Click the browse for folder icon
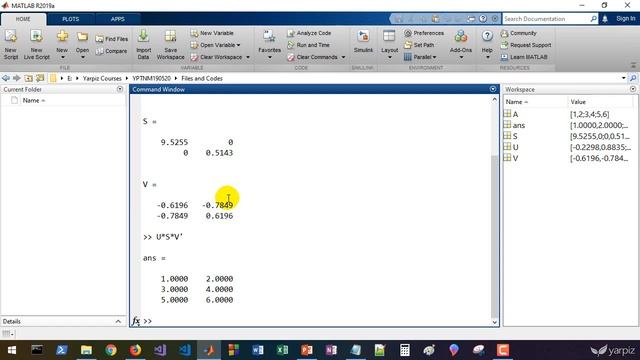 pos(40,78)
